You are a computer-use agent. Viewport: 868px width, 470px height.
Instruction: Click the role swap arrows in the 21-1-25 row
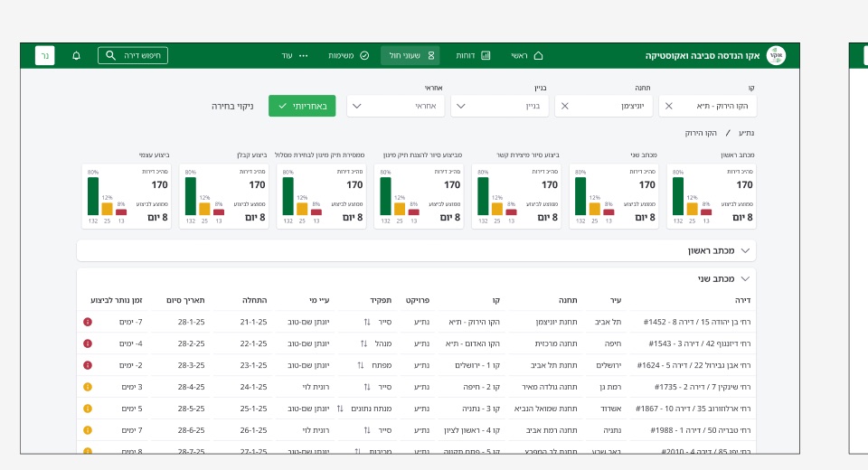pyautogui.click(x=367, y=322)
